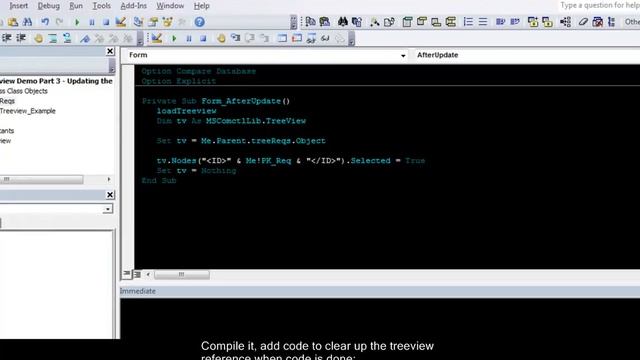Screen dimensions: 640x360
Task: Click the tree diagram icon in the add-in toolbar
Action: point(565,22)
